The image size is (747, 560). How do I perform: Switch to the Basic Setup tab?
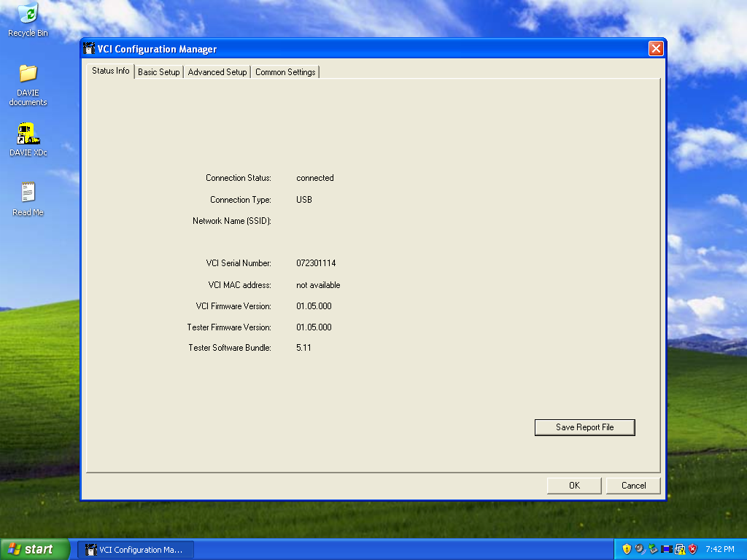pyautogui.click(x=158, y=72)
